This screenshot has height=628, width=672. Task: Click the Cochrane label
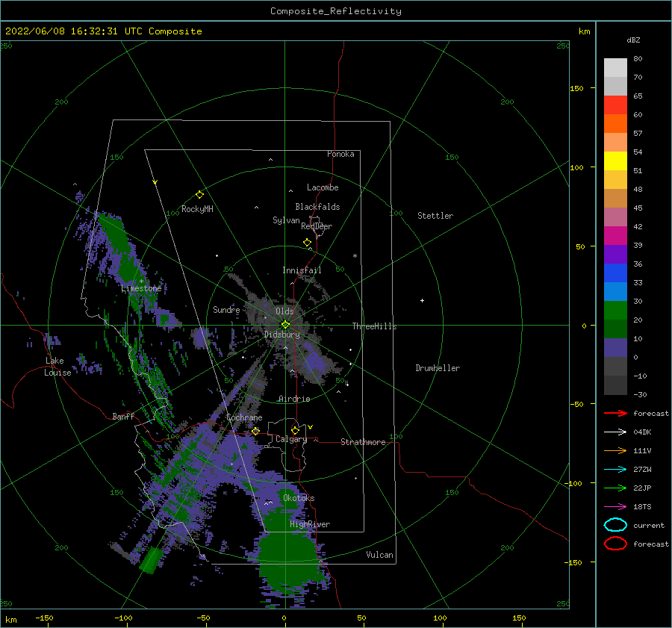[244, 417]
